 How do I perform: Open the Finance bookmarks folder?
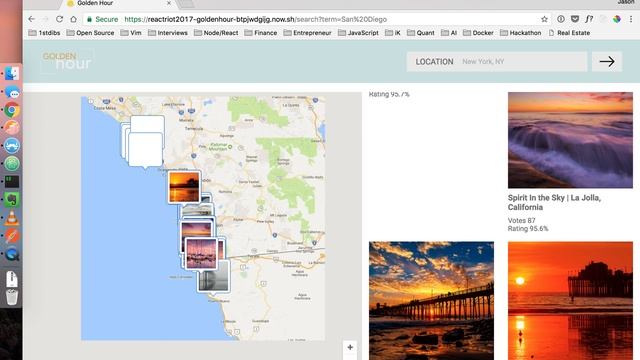[261, 33]
